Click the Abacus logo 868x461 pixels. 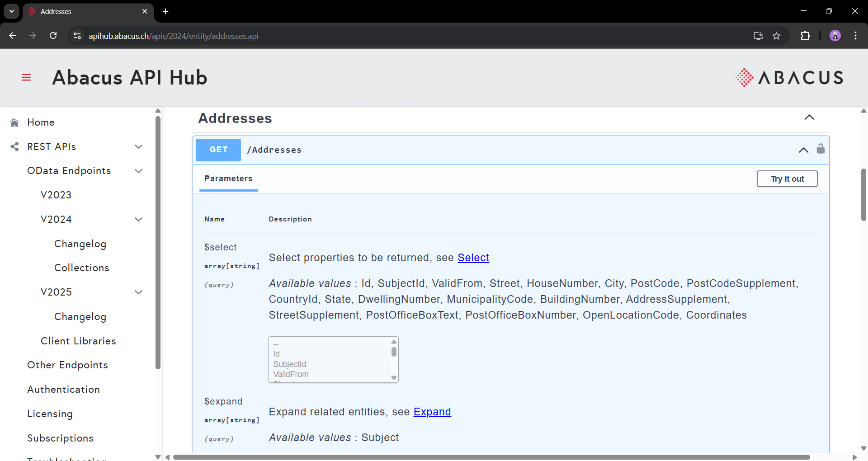[789, 78]
